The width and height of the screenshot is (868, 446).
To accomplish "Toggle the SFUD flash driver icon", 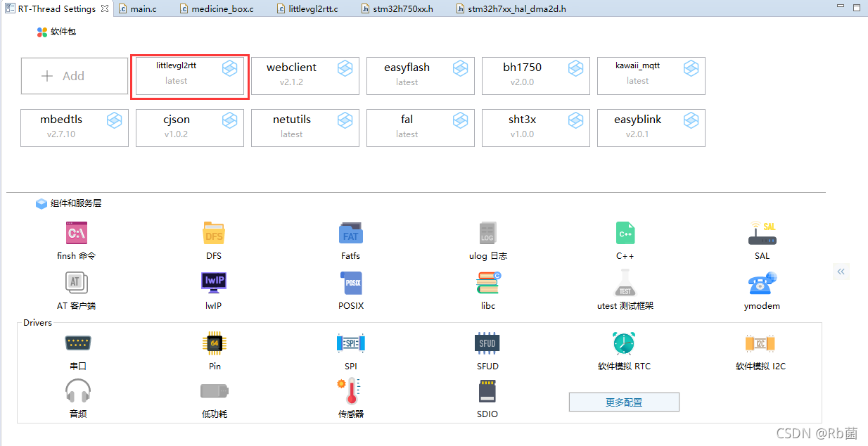I will 487,343.
